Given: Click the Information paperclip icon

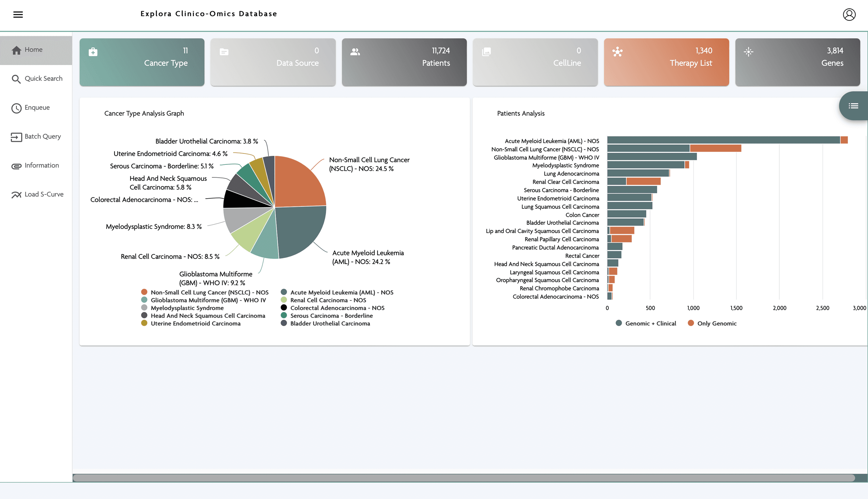Looking at the screenshot, I should pos(16,166).
